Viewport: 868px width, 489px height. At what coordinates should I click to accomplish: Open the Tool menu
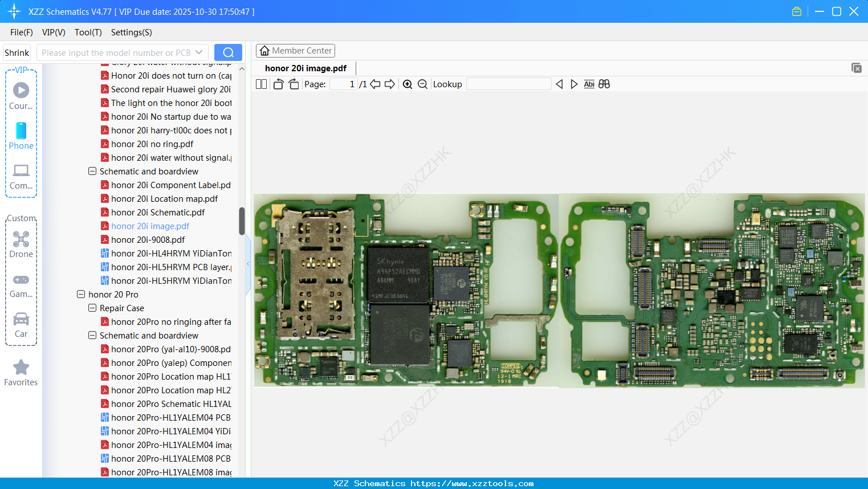pyautogui.click(x=88, y=32)
